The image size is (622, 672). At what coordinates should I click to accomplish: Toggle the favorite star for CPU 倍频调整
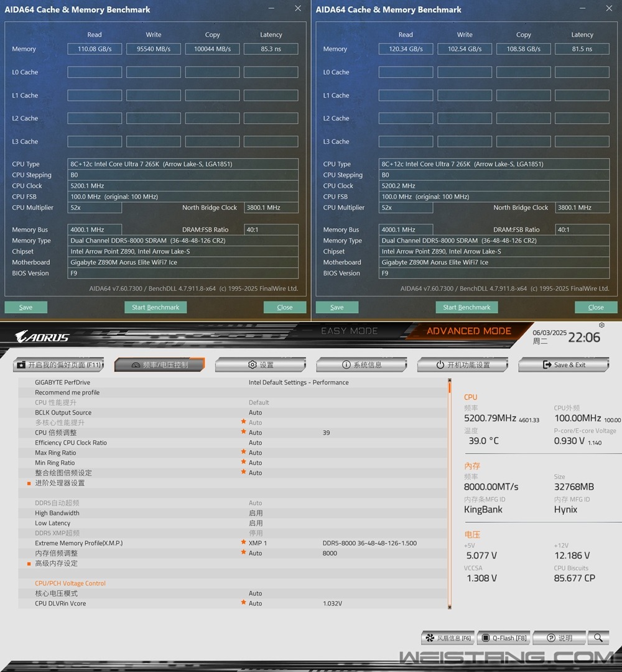pos(243,432)
